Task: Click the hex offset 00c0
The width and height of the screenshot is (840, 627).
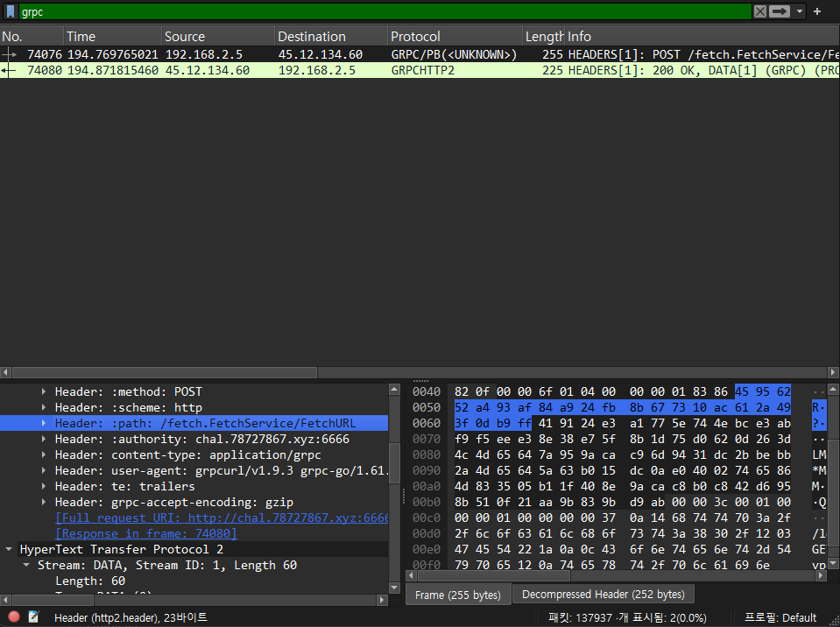Action: (x=427, y=518)
